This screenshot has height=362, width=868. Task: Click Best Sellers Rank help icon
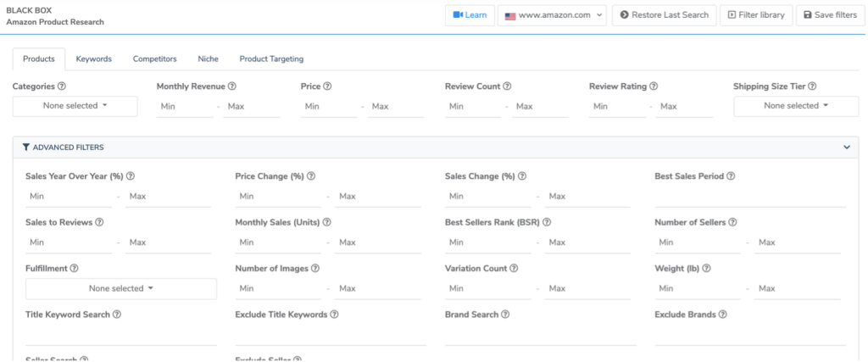click(x=547, y=223)
